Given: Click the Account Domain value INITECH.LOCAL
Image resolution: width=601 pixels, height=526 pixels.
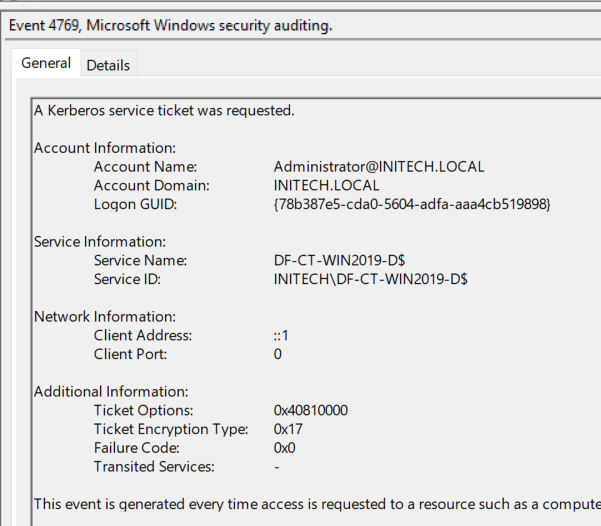Looking at the screenshot, I should tap(326, 186).
